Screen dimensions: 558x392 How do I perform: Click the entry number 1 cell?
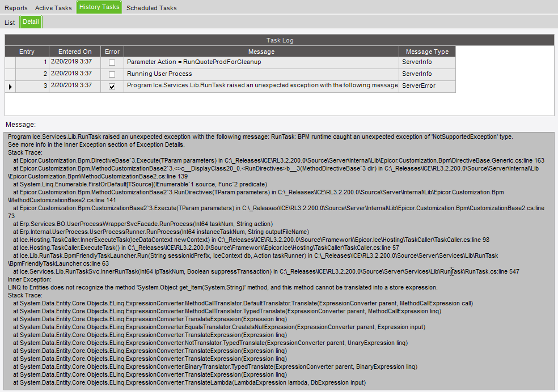(32, 62)
